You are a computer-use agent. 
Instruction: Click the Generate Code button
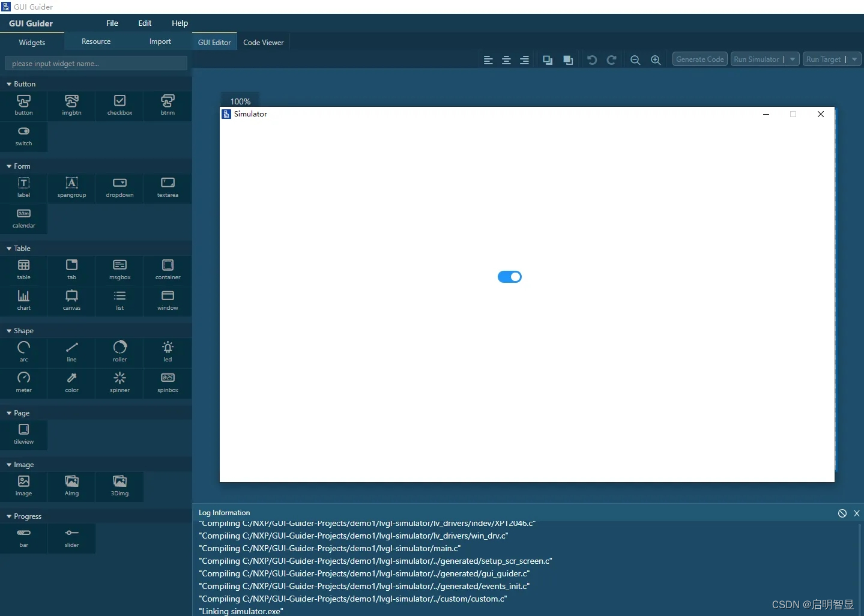coord(700,59)
